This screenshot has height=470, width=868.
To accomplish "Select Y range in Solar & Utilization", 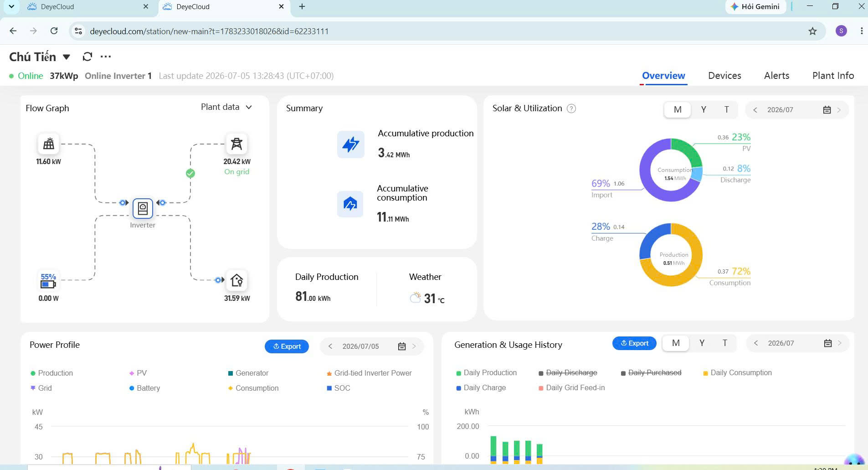I will pos(704,110).
